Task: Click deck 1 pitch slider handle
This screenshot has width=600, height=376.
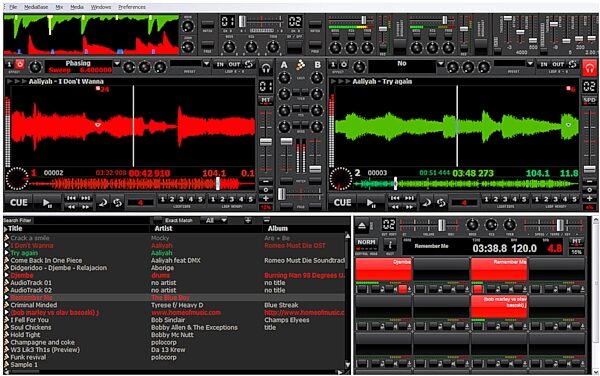Action: pos(266,142)
